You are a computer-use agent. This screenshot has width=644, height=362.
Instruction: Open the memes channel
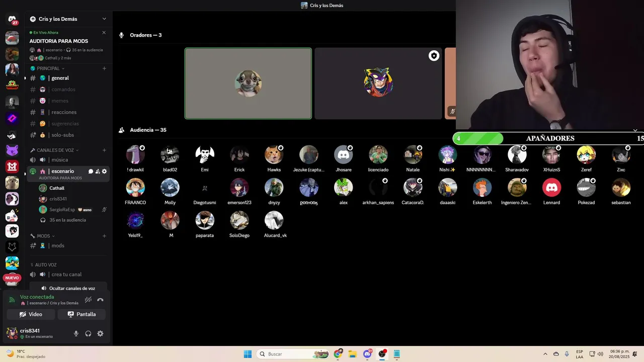tap(68, 101)
